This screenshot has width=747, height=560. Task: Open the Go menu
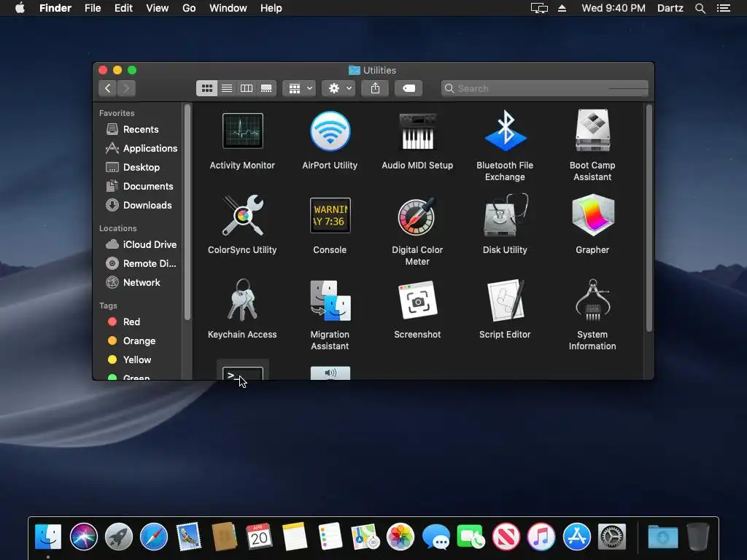pyautogui.click(x=189, y=8)
